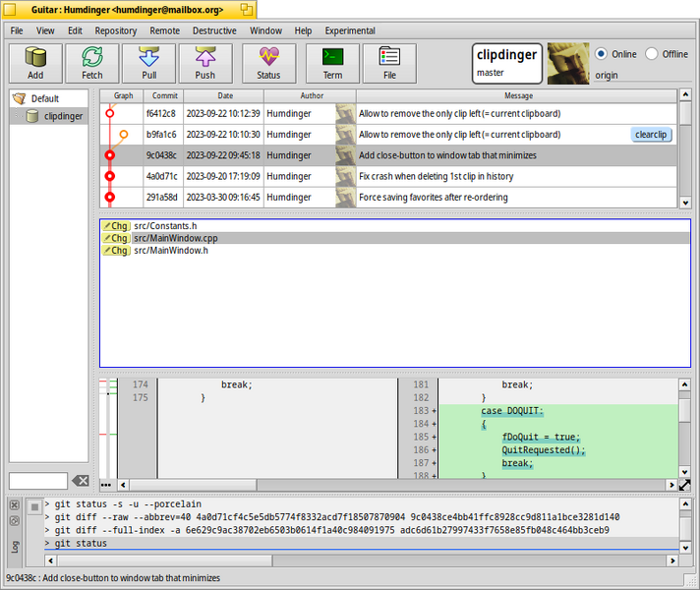The image size is (700, 590).
Task: Fetch from remote using Fetch icon
Action: 92,63
